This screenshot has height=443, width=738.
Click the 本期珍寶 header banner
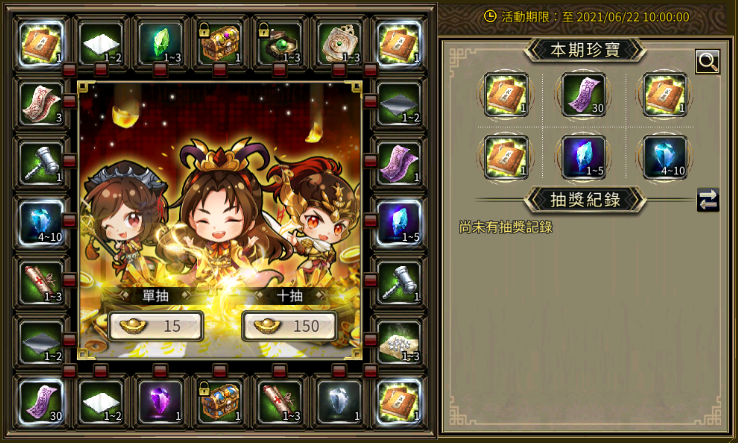[x=585, y=50]
